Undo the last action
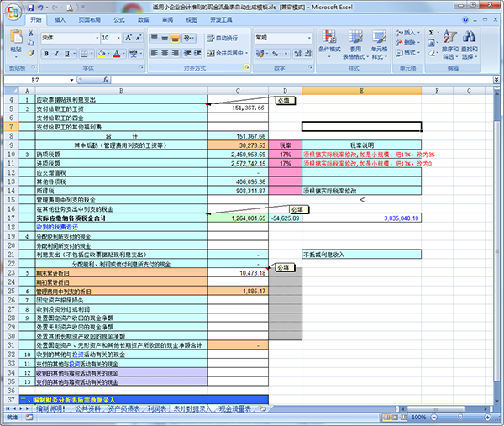The image size is (504, 426). (40, 7)
